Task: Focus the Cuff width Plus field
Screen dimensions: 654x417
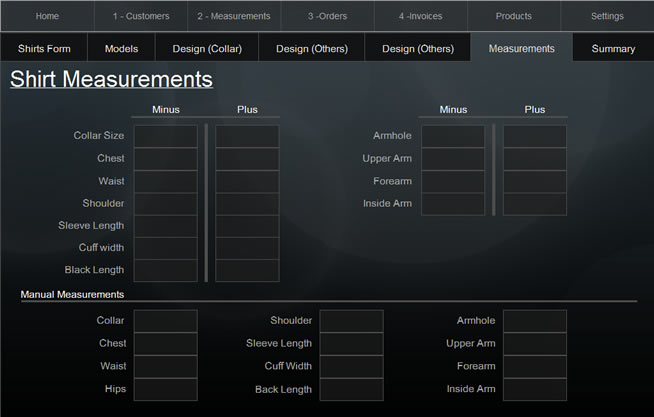Action: [x=247, y=248]
